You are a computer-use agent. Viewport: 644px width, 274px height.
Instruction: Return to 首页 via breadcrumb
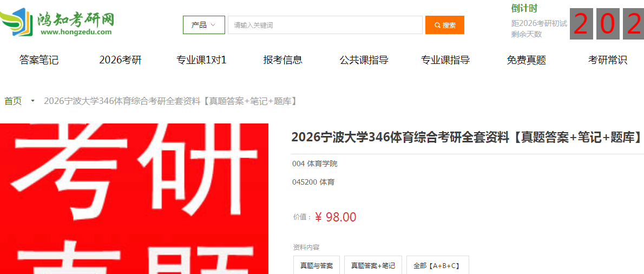pyautogui.click(x=13, y=101)
